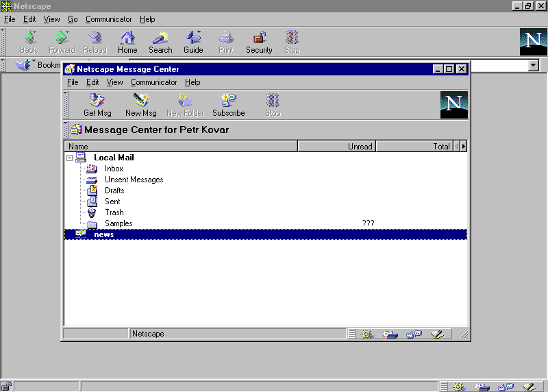Image resolution: width=548 pixels, height=392 pixels.
Task: Reload the page in Netscape browser
Action: point(95,42)
